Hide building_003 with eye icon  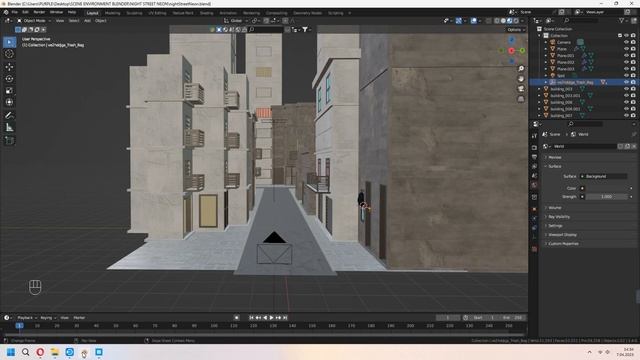pos(626,89)
